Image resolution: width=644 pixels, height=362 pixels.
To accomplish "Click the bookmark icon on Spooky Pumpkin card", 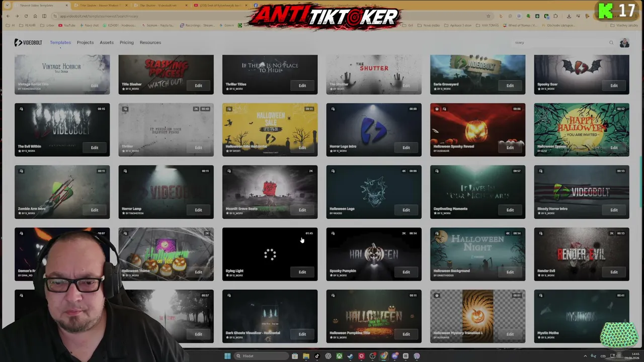I will 333,233.
